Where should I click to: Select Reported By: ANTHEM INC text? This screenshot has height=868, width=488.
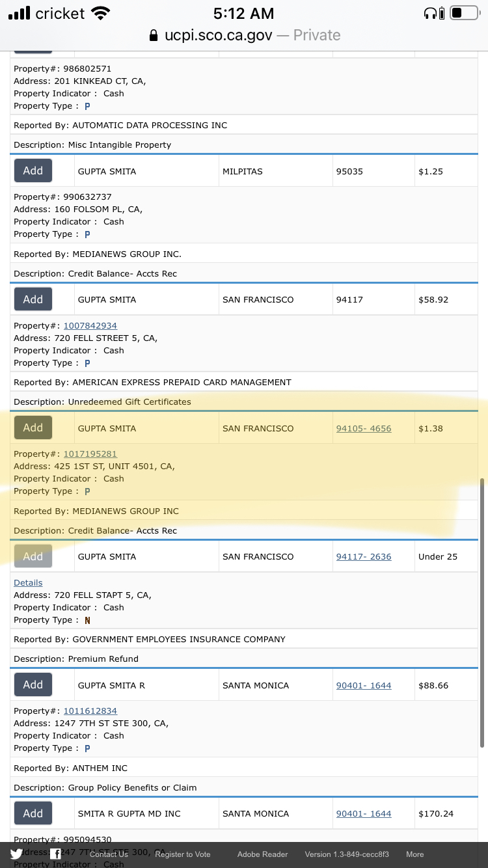click(70, 768)
